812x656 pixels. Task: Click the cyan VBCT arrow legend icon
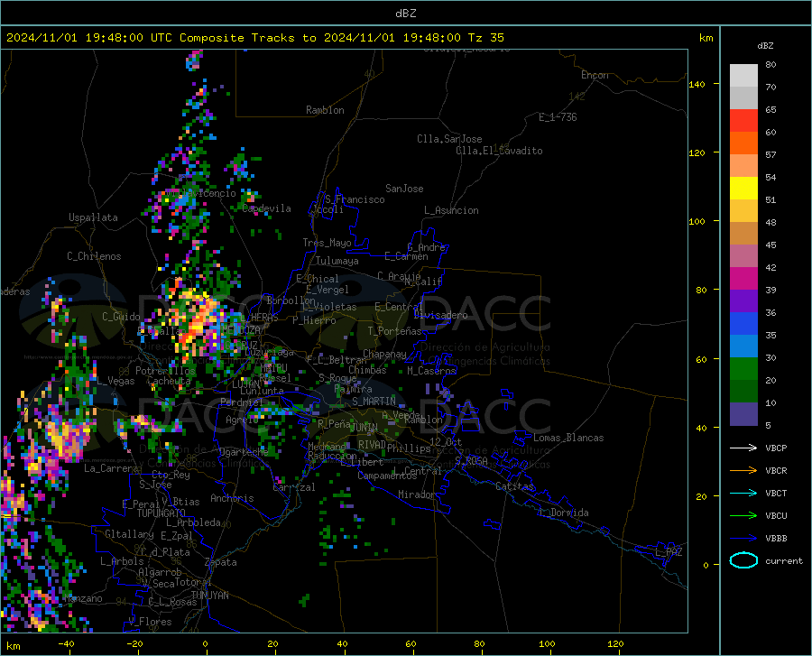(x=743, y=493)
